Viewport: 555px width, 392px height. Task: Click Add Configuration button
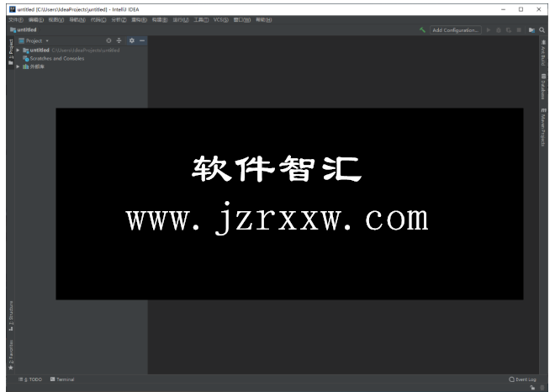(455, 30)
